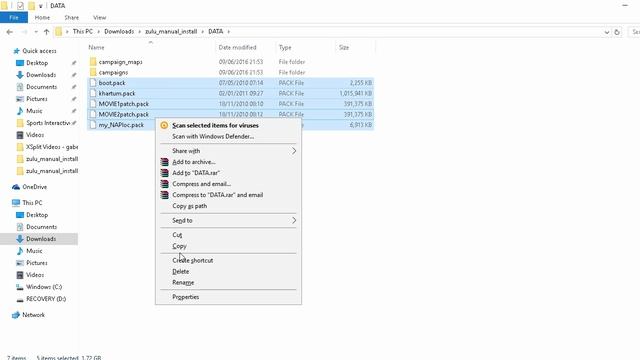Select Add to archive from context menu
This screenshot has height=360, width=640.
click(194, 162)
